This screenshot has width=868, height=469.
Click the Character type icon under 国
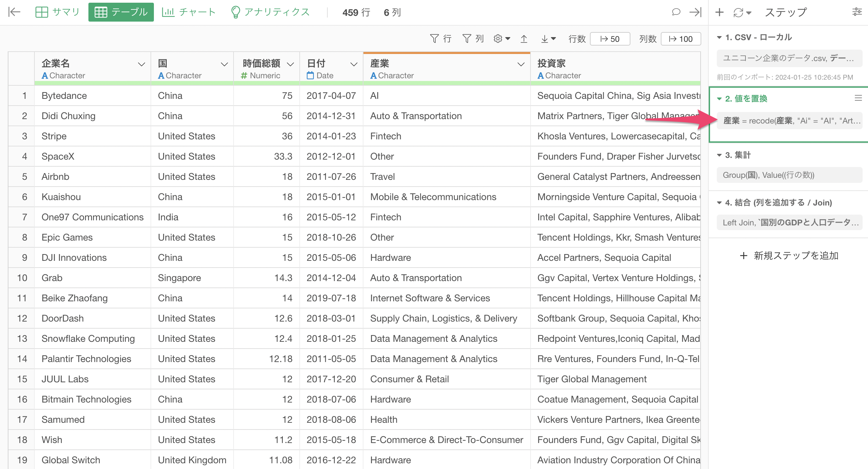click(x=161, y=76)
